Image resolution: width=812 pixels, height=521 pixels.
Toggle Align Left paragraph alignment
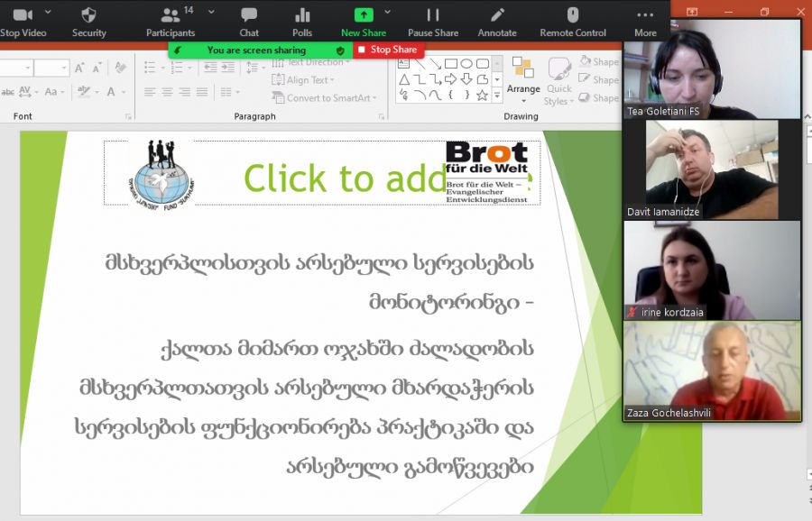(x=150, y=92)
